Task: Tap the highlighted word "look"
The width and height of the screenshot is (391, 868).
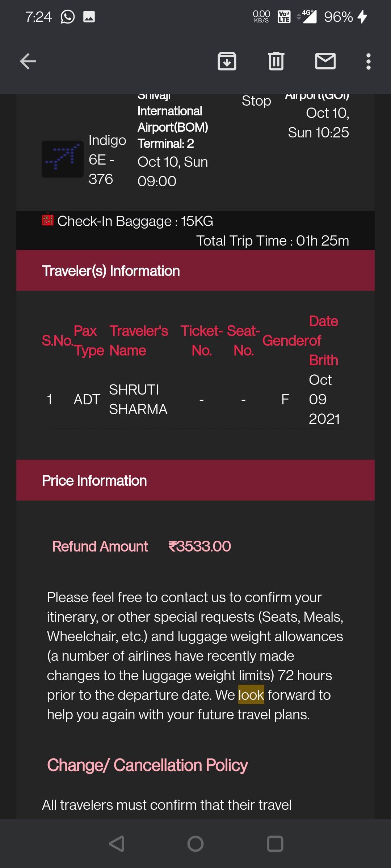Action: point(251,695)
